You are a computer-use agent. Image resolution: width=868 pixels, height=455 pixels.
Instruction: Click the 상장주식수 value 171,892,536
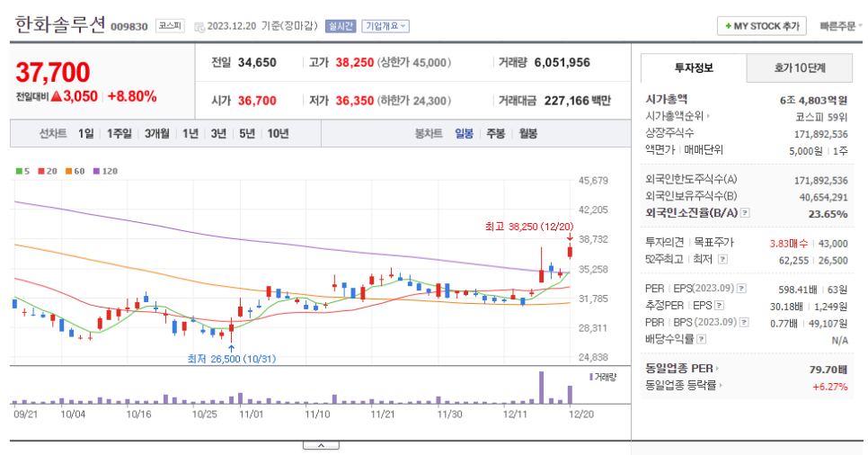pyautogui.click(x=821, y=134)
